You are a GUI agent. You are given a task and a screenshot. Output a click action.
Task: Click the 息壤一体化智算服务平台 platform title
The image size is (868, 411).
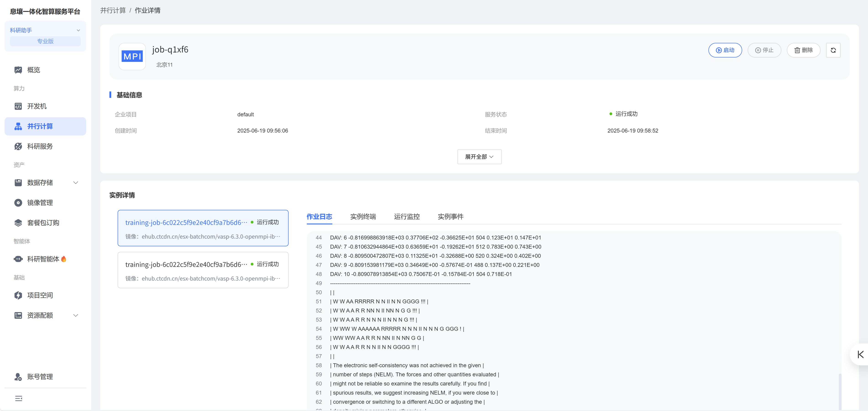[45, 11]
